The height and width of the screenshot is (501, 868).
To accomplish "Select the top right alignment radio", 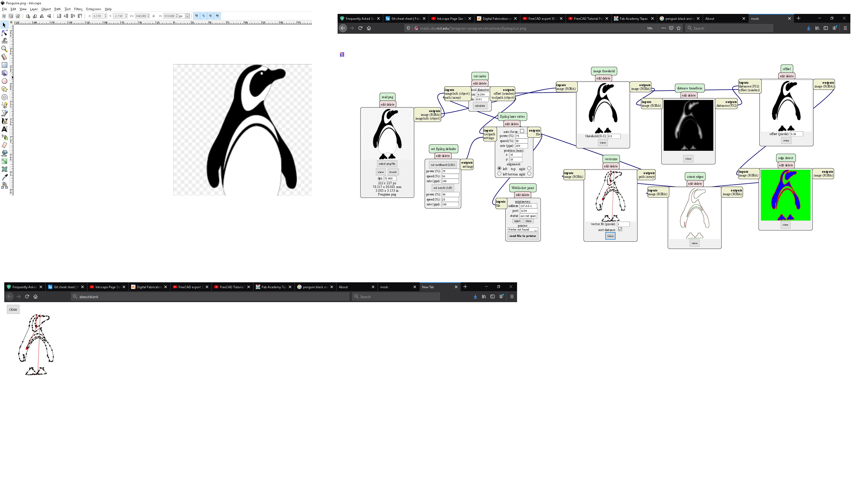I will pos(529,169).
